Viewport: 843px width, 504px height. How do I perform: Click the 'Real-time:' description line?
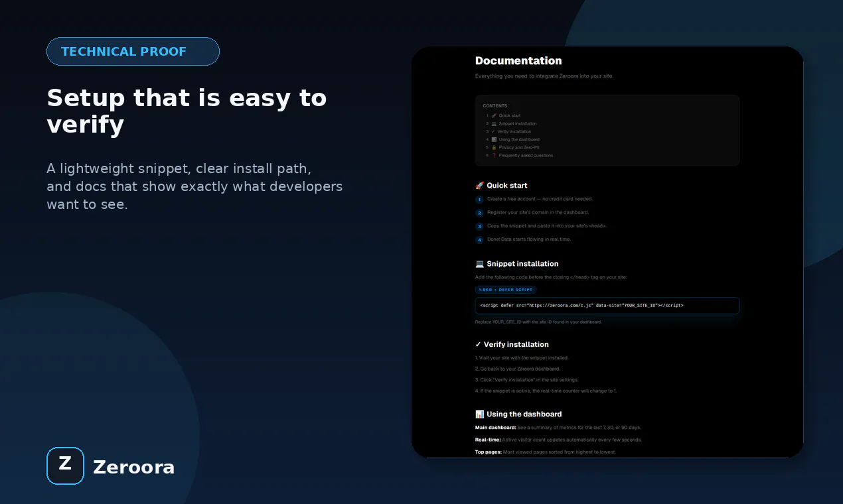558,440
